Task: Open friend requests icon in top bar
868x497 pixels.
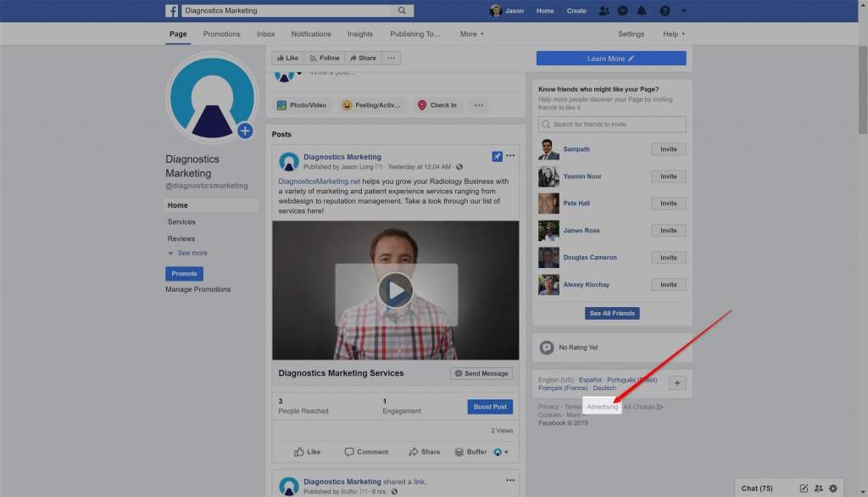Action: (x=604, y=10)
